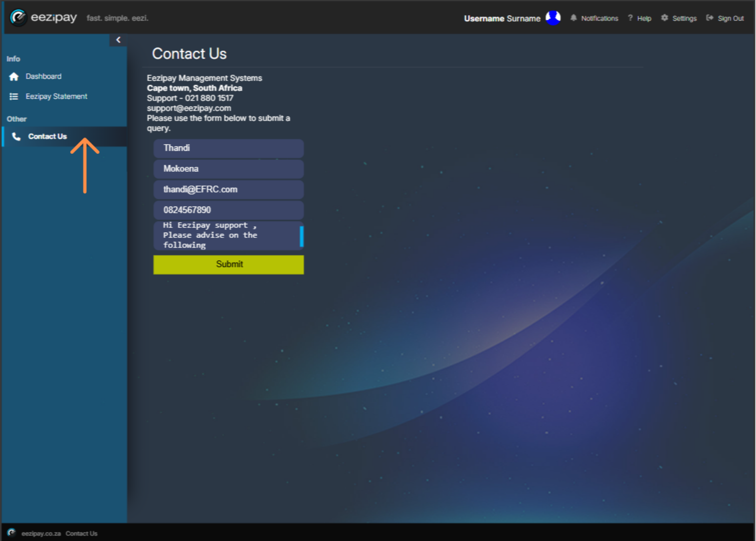The image size is (756, 541).
Task: Click the phone number field 0824567890
Action: click(x=229, y=210)
